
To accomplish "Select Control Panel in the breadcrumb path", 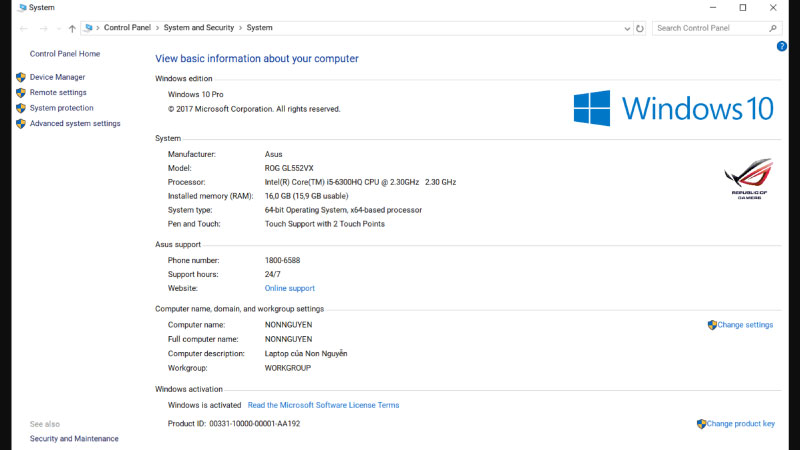I will point(128,28).
